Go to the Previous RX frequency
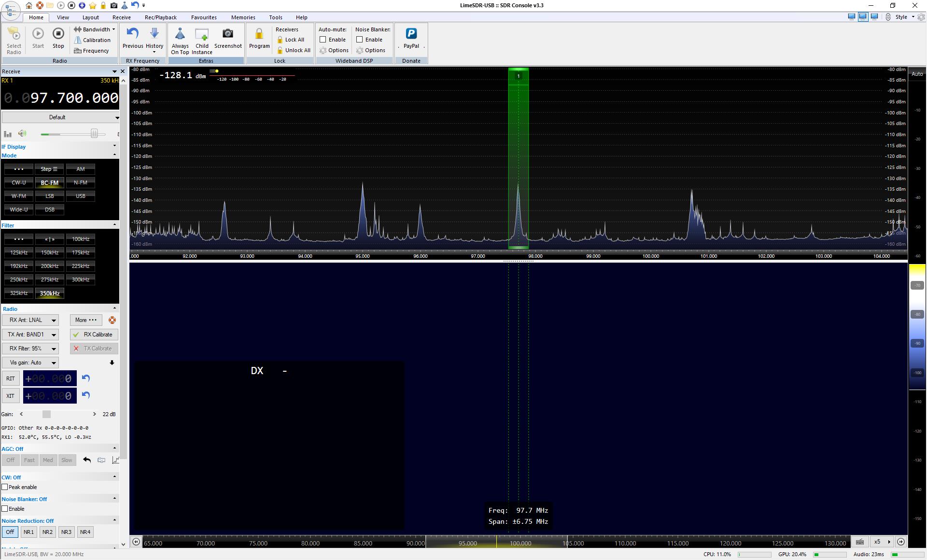Viewport: 927px width, 560px height. pyautogui.click(x=132, y=34)
